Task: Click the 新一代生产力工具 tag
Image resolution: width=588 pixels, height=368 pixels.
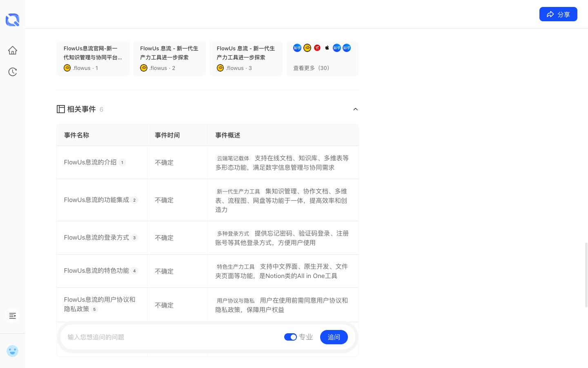Action: click(238, 191)
